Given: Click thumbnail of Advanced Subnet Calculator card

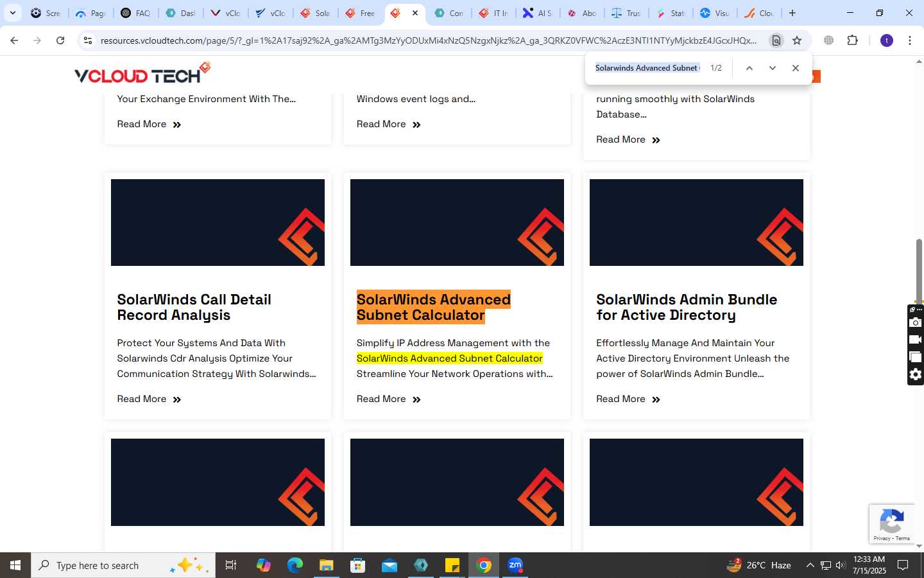Looking at the screenshot, I should (x=457, y=222).
